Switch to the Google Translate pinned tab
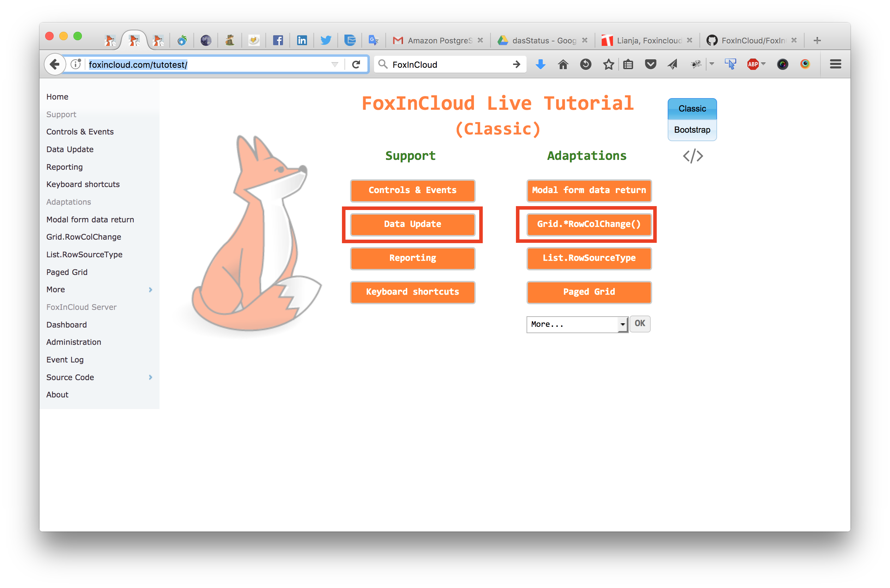 373,40
